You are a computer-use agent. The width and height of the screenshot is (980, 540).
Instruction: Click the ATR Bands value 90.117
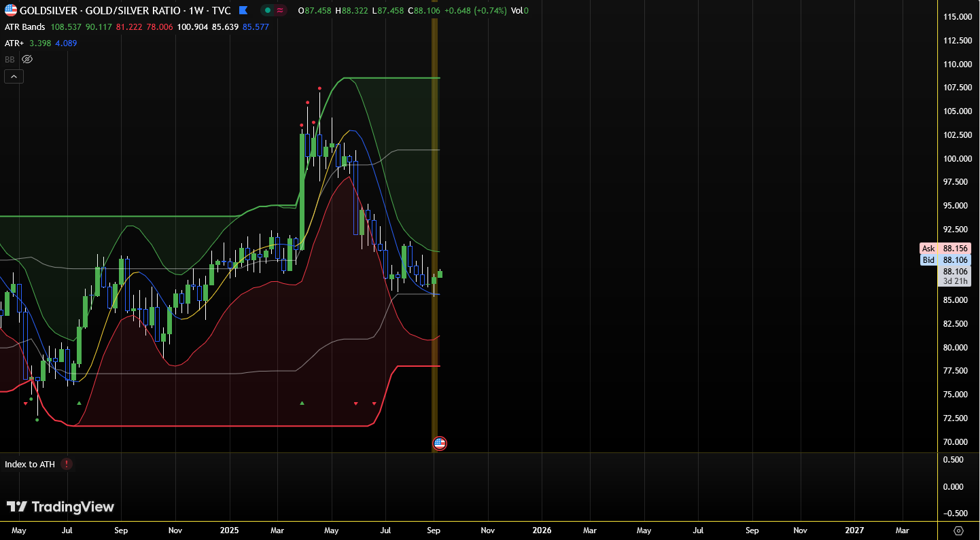pyautogui.click(x=99, y=27)
